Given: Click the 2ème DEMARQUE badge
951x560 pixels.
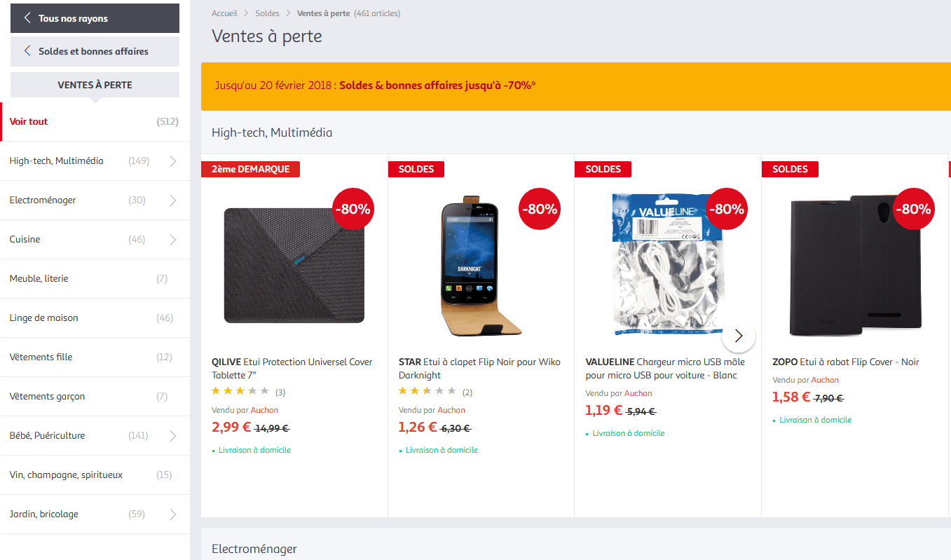Looking at the screenshot, I should [250, 169].
